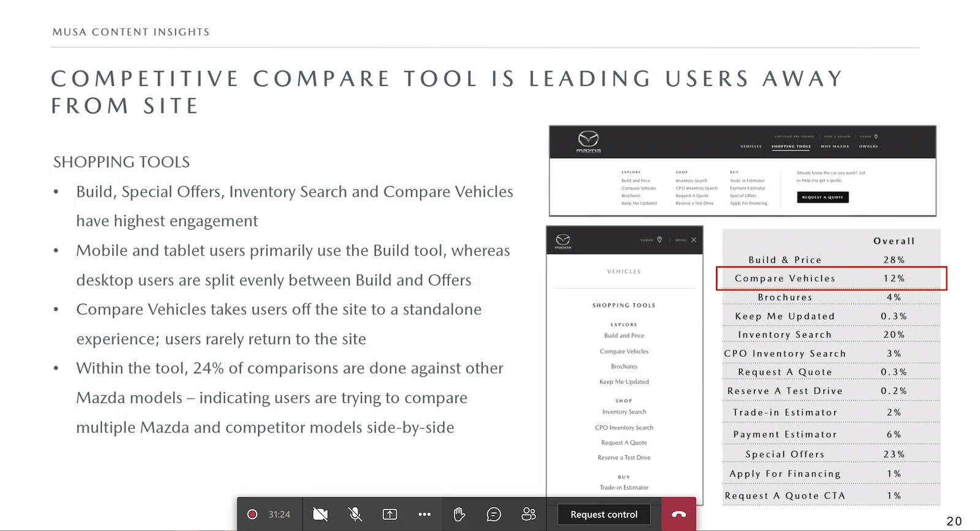
Task: Open WHY MAZDA in desktop navigation
Action: (x=835, y=146)
